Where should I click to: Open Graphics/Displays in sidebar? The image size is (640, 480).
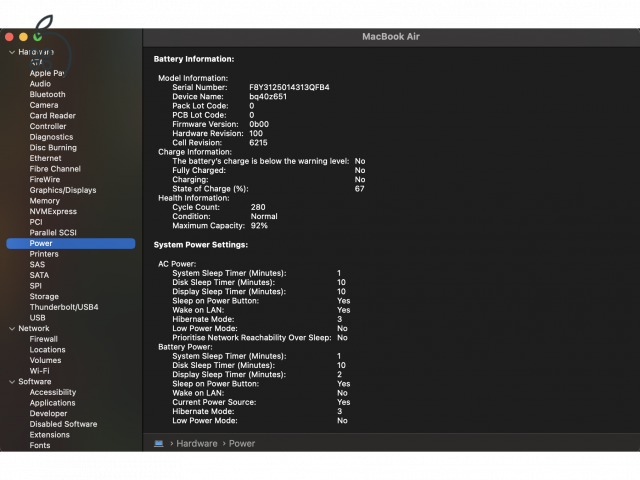click(x=63, y=190)
